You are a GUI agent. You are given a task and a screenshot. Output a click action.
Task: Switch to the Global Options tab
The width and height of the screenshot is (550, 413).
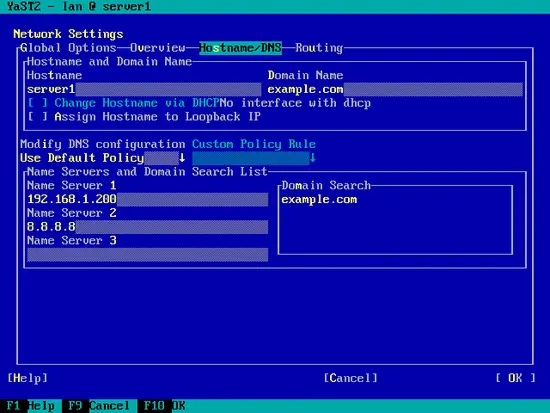point(68,48)
